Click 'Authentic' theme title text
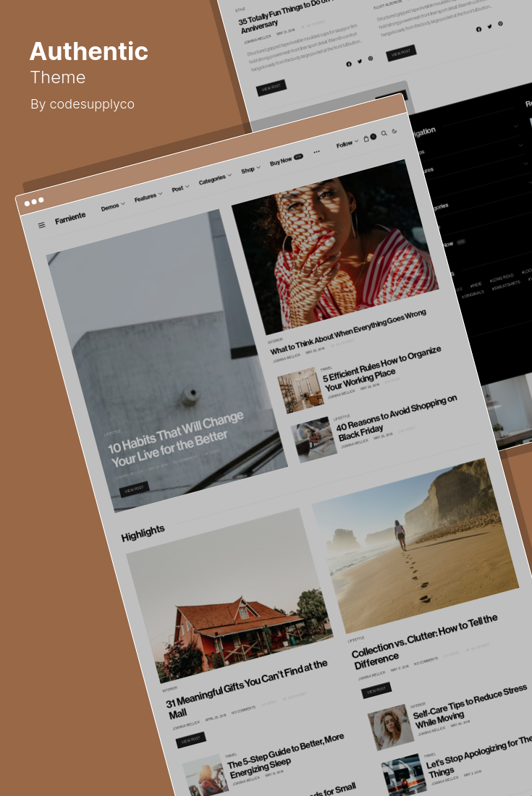532x796 pixels. tap(89, 51)
